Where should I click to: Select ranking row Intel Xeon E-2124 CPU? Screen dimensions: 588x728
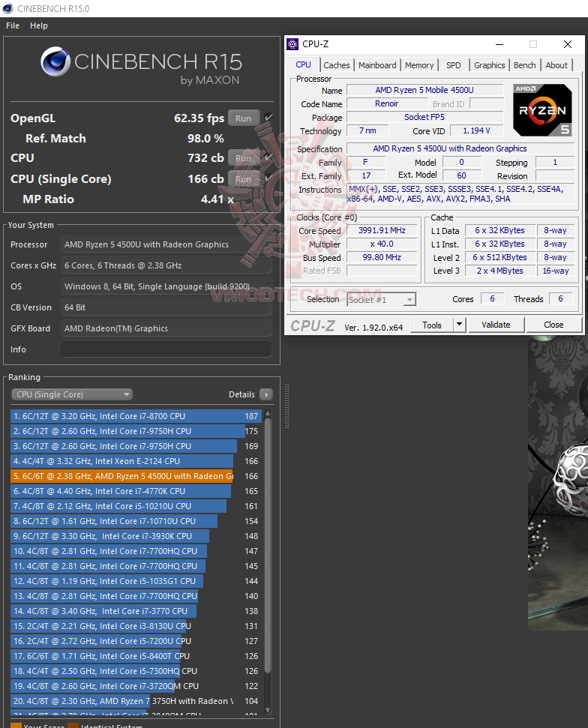[136, 461]
